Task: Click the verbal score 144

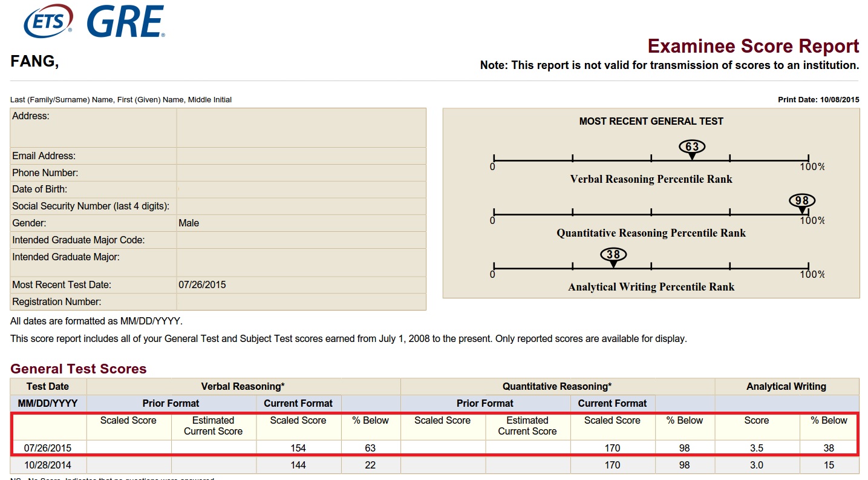Action: click(x=298, y=465)
